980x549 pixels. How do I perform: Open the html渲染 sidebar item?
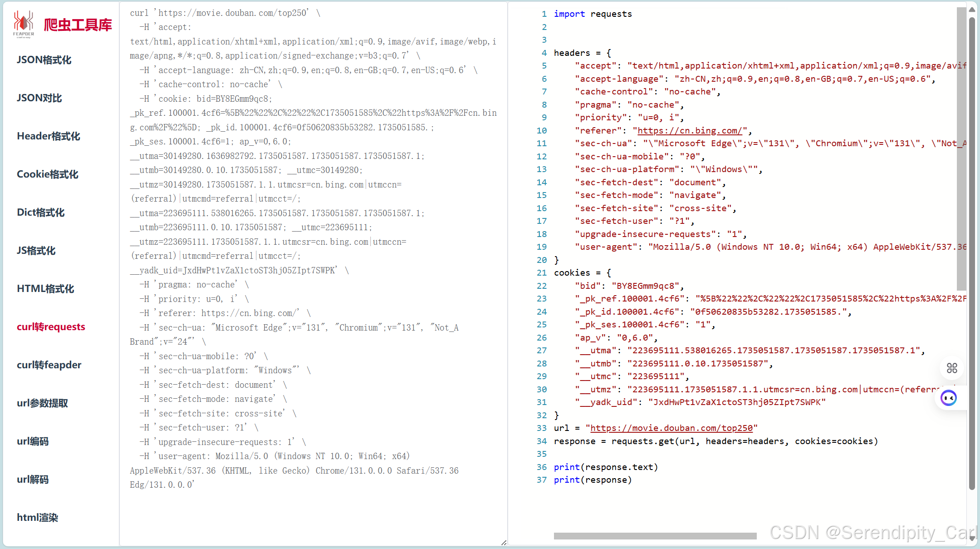click(38, 518)
